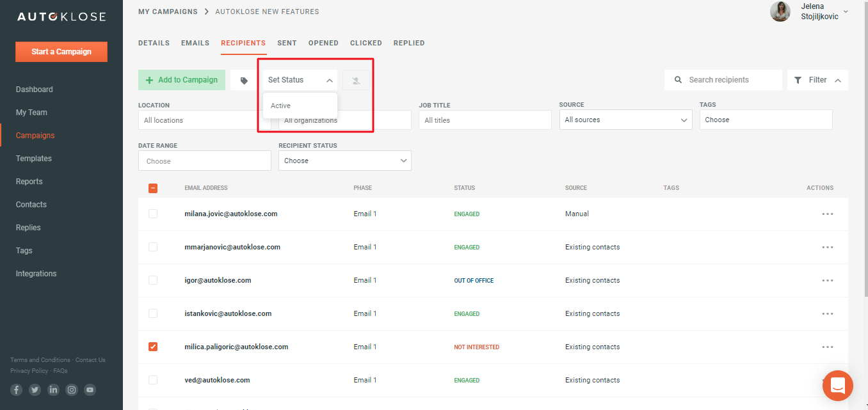Check the mmarjanovic@autoklose.com row checkbox
868x410 pixels.
tap(153, 247)
